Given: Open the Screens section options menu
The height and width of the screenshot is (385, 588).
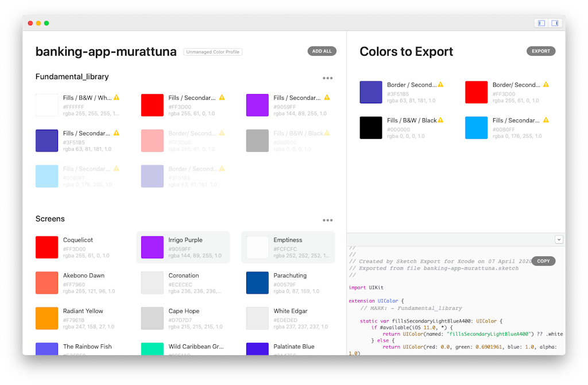Looking at the screenshot, I should 328,220.
